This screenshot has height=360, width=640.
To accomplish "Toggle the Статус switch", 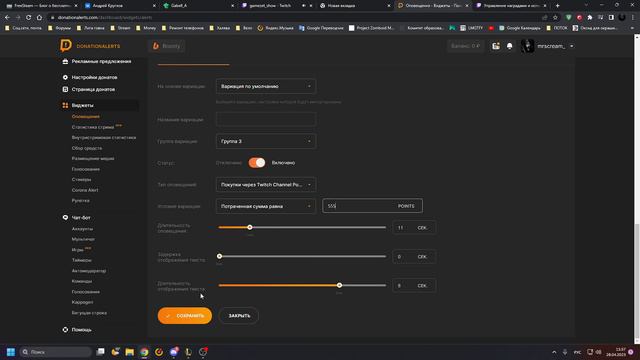I will pos(257,163).
